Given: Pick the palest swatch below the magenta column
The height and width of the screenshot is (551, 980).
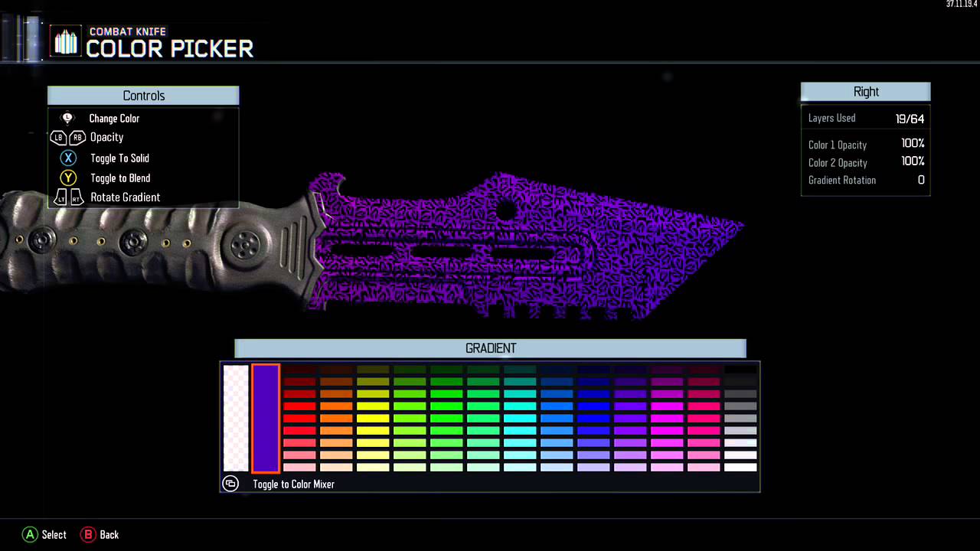Looking at the screenshot, I should click(x=667, y=467).
